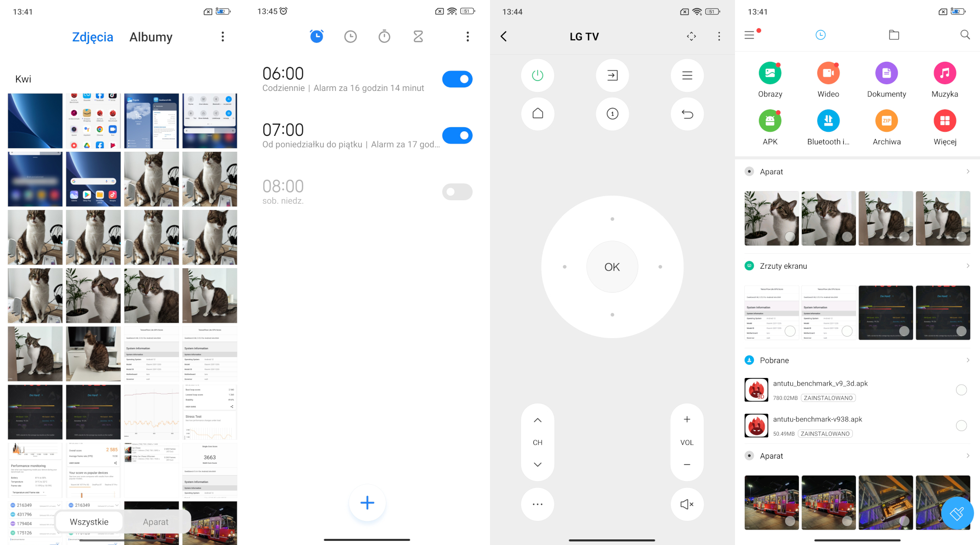The image size is (980, 545).
Task: Add a new alarm with plus button
Action: tap(367, 503)
